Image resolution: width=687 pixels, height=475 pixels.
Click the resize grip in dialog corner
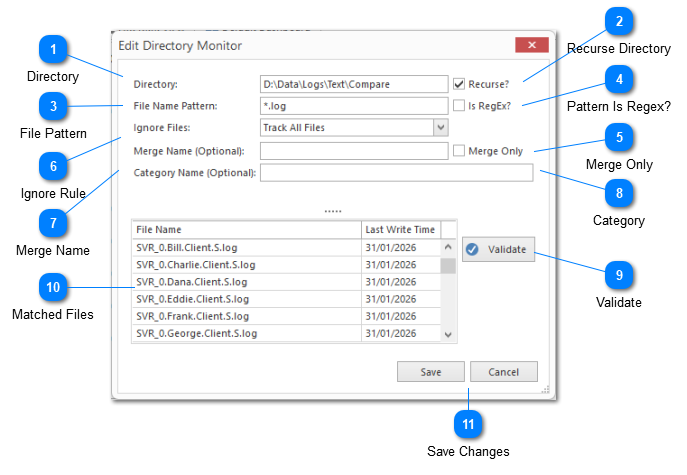point(545,389)
